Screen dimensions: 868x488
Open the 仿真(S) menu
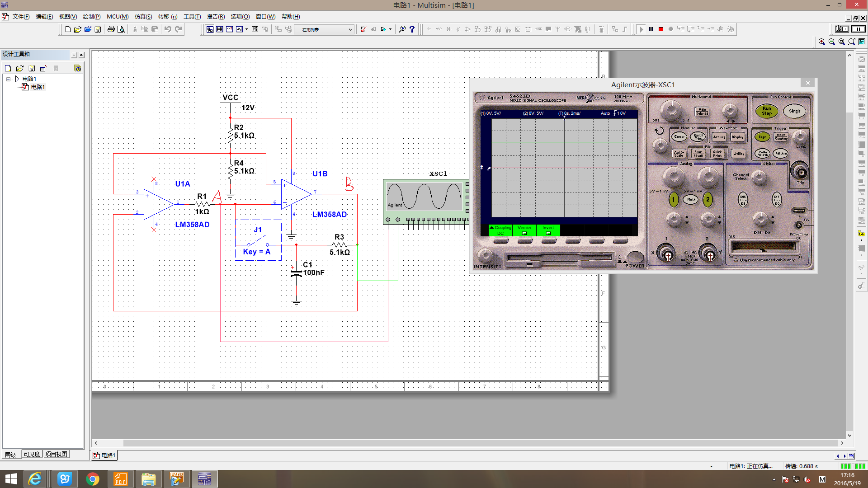pyautogui.click(x=143, y=17)
